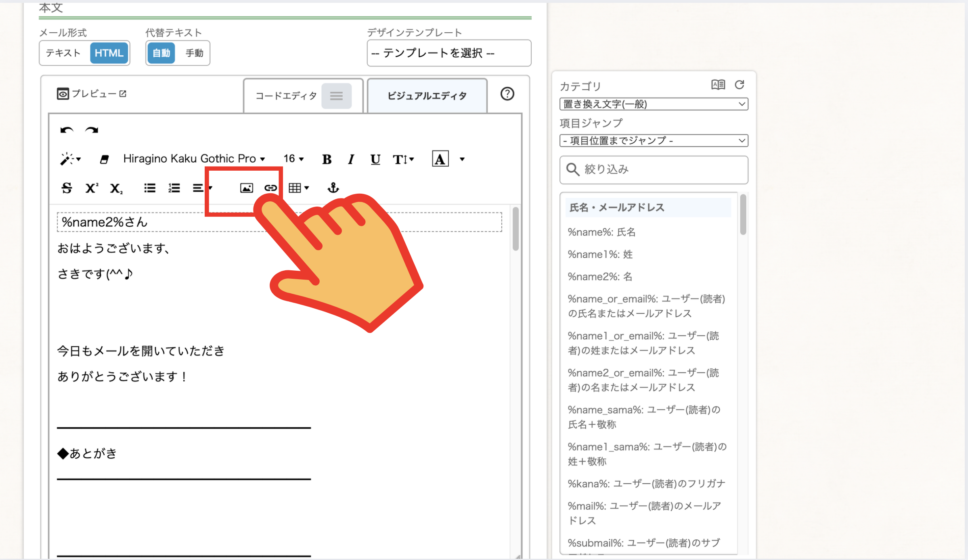This screenshot has width=968, height=560.
Task: Select HTML mail format
Action: pos(109,53)
